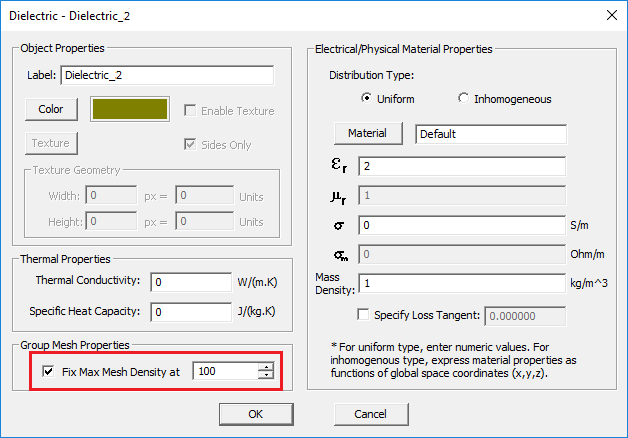The image size is (628, 438).
Task: Cancel the dielectric dialog
Action: (x=370, y=414)
